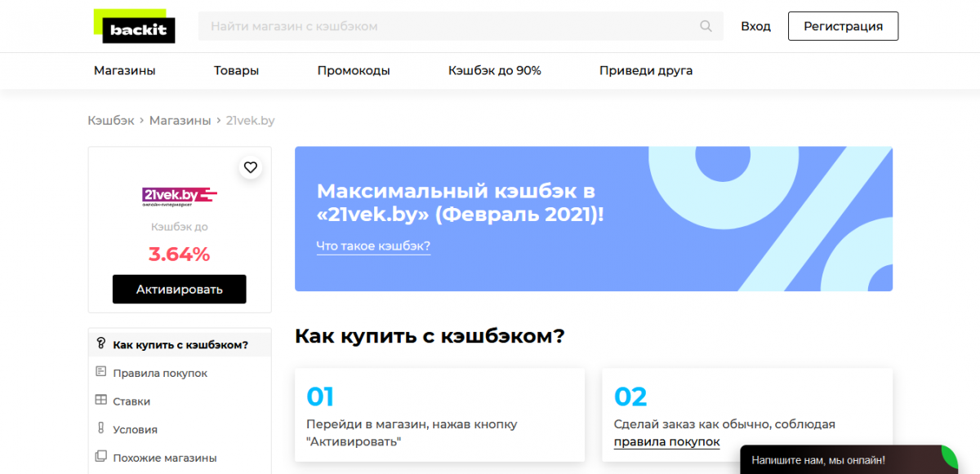980x474 pixels.
Task: Focus the store search field
Action: 461,26
